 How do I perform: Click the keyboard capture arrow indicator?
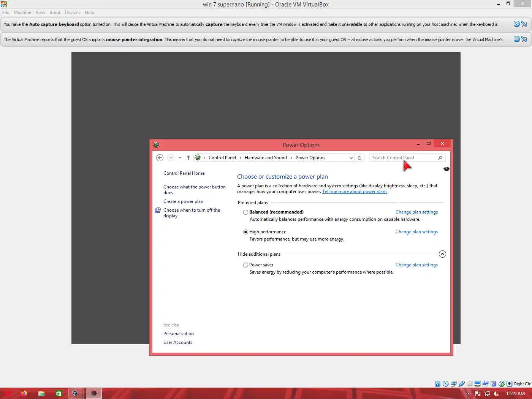(509, 384)
